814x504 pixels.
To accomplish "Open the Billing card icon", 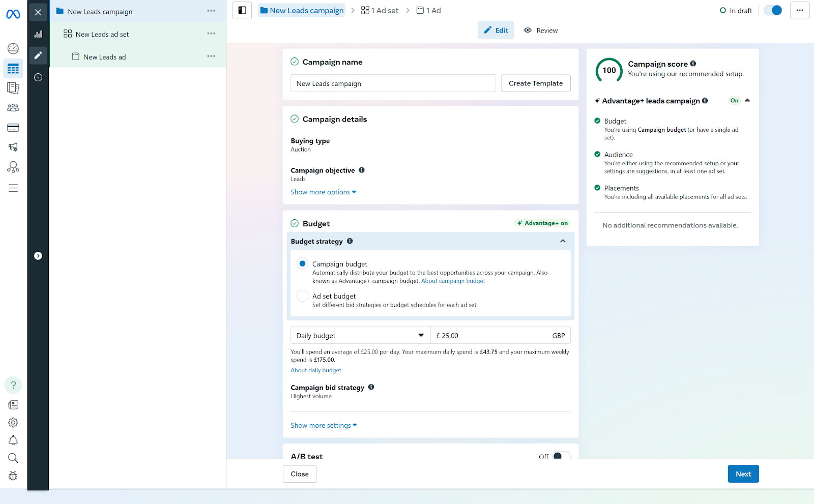I will pyautogui.click(x=13, y=128).
